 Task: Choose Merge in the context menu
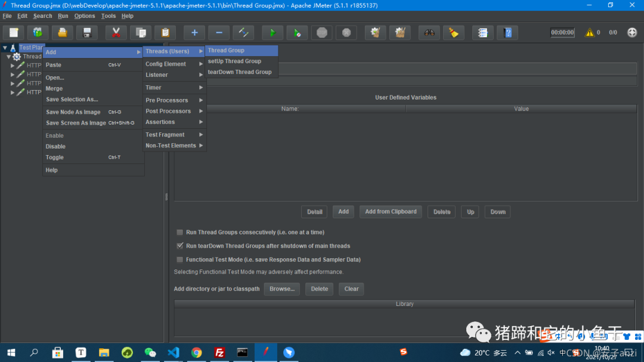tap(93, 88)
